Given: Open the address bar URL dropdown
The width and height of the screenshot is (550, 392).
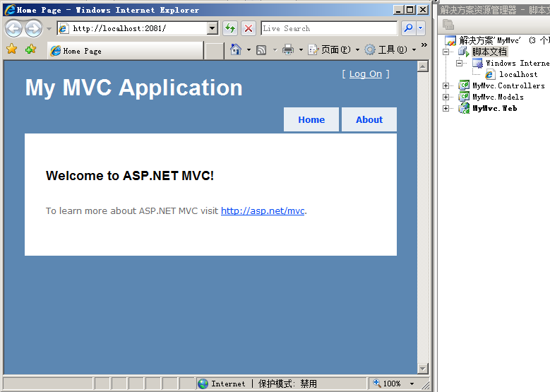Looking at the screenshot, I should coord(213,28).
